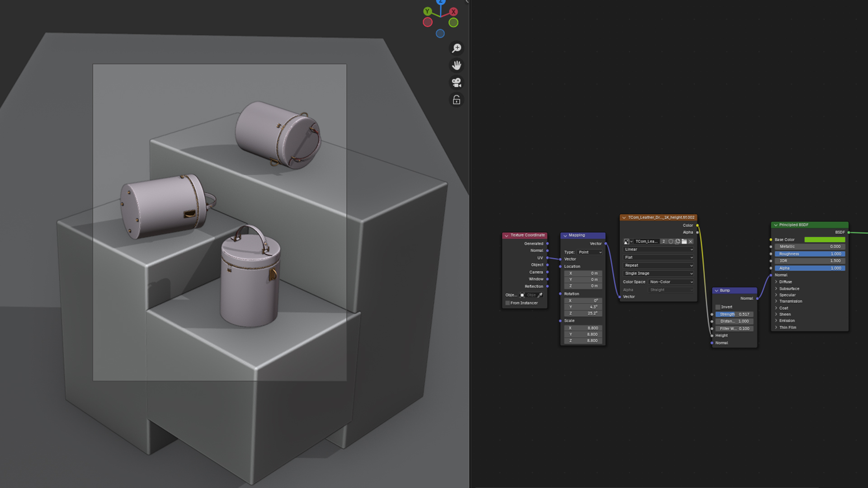Open the Linear interpolation dropdown
The width and height of the screenshot is (868, 488).
coord(658,249)
